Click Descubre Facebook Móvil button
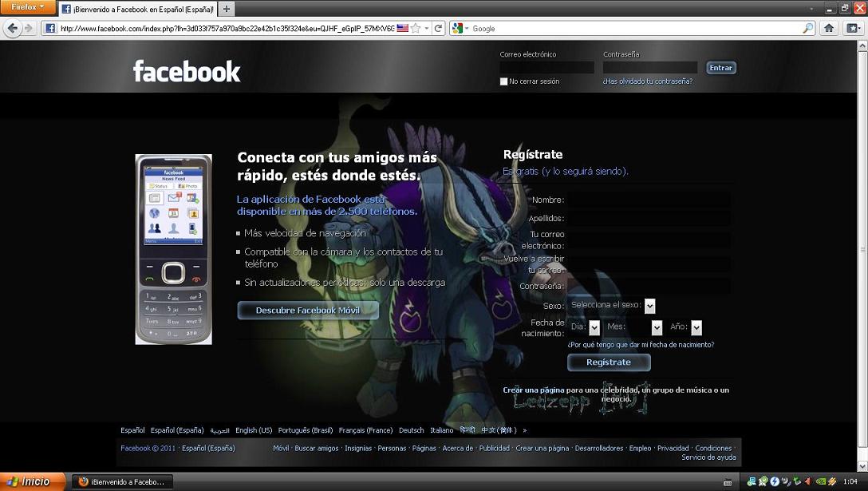Screen dimensions: 868x491 pos(308,311)
